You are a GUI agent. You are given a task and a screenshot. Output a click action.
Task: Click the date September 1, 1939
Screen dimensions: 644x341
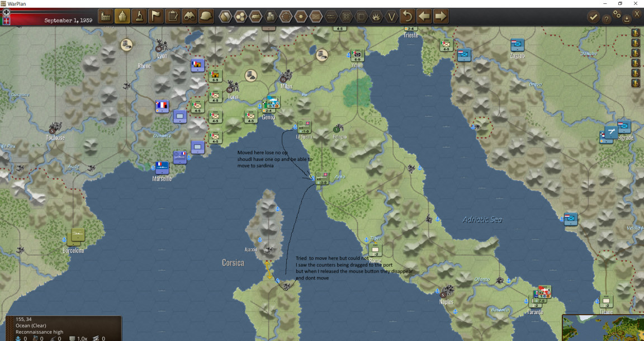[x=68, y=20]
